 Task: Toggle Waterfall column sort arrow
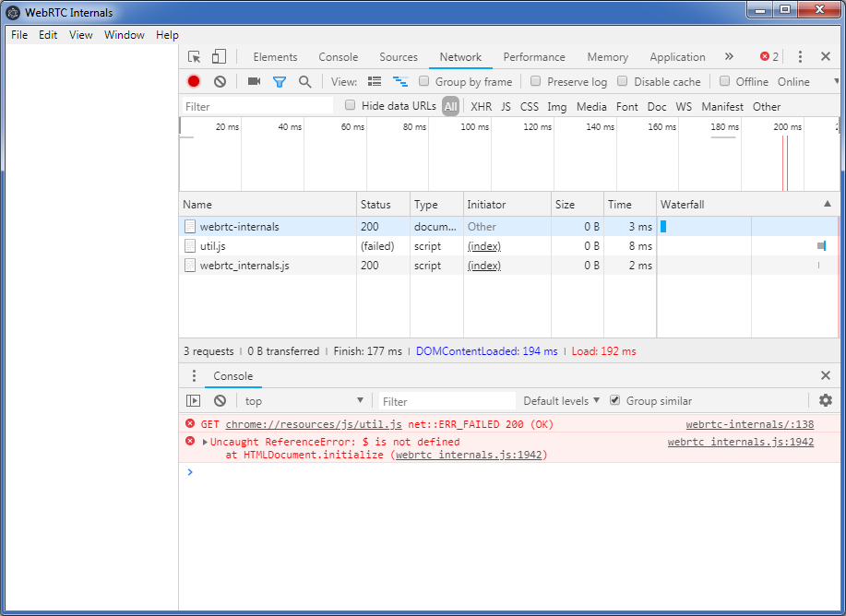coord(828,204)
